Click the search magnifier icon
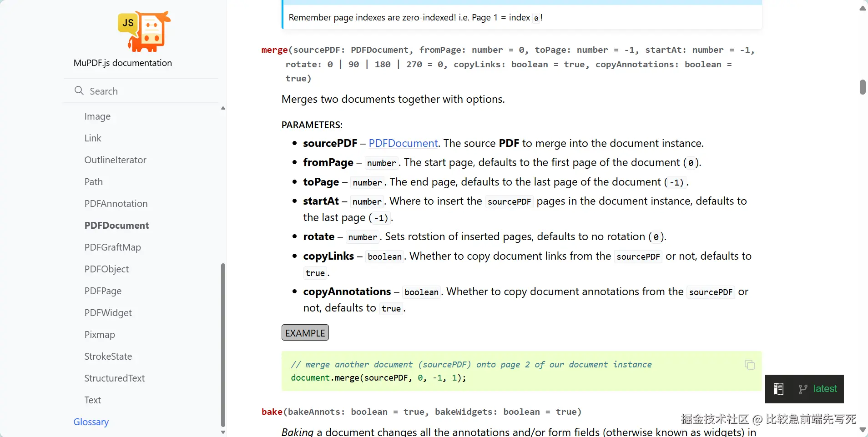The height and width of the screenshot is (437, 868). click(x=79, y=90)
